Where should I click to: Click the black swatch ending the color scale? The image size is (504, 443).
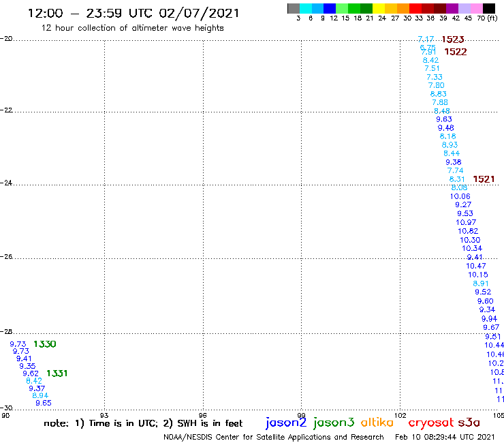(489, 8)
